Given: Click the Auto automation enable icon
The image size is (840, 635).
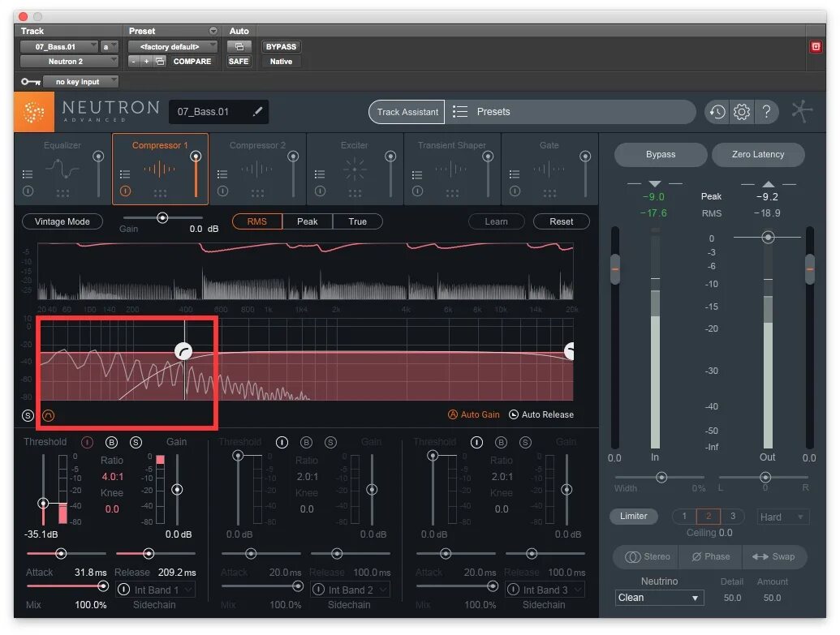Looking at the screenshot, I should [239, 46].
